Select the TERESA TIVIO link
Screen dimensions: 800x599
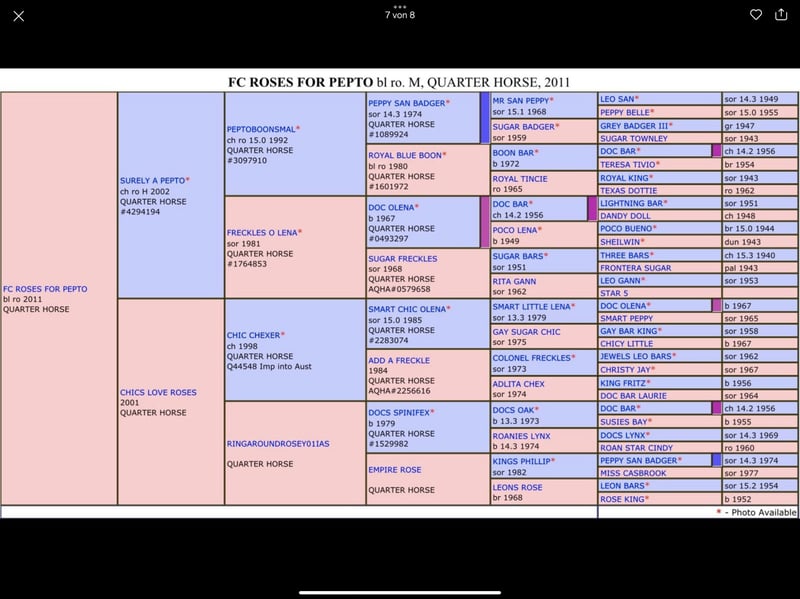[x=628, y=165]
